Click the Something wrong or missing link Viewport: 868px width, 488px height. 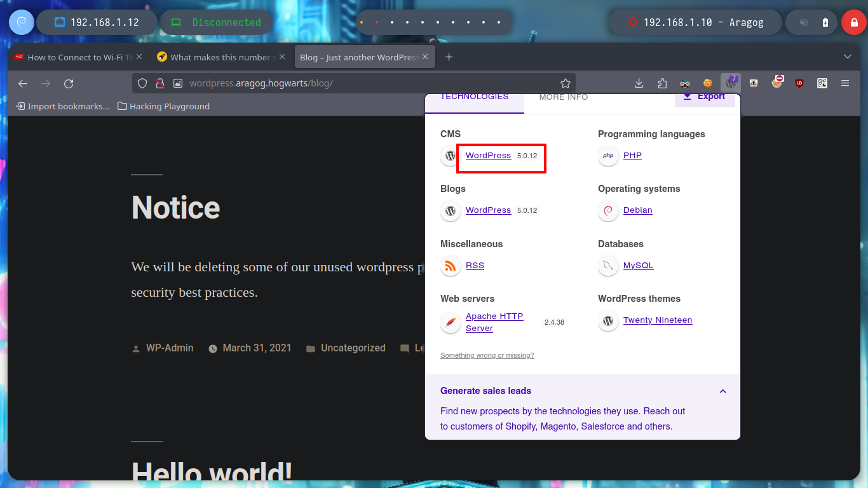point(487,355)
